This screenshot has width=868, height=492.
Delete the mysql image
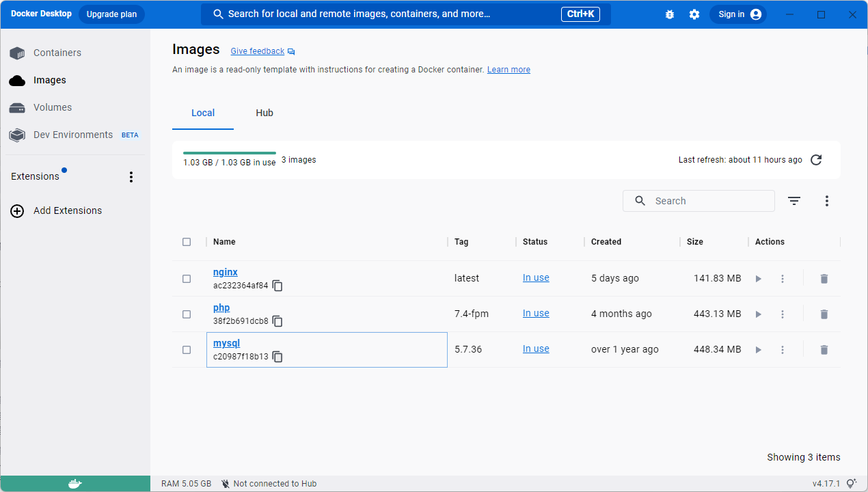[x=824, y=350]
